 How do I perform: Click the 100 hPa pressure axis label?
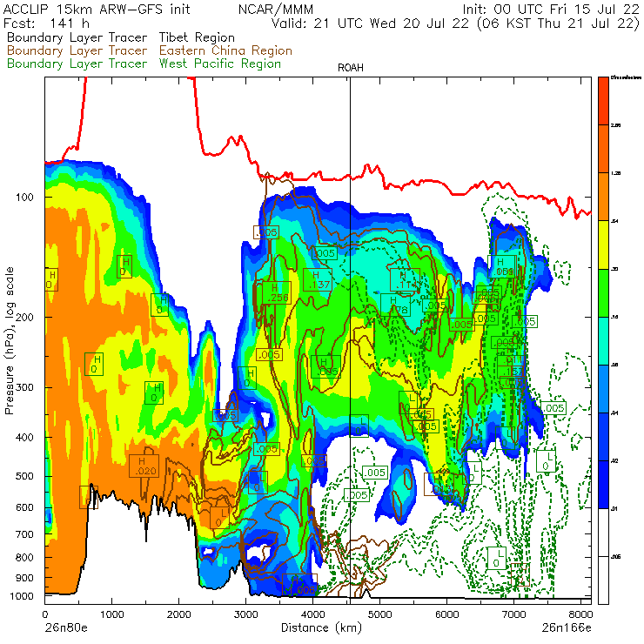point(24,198)
